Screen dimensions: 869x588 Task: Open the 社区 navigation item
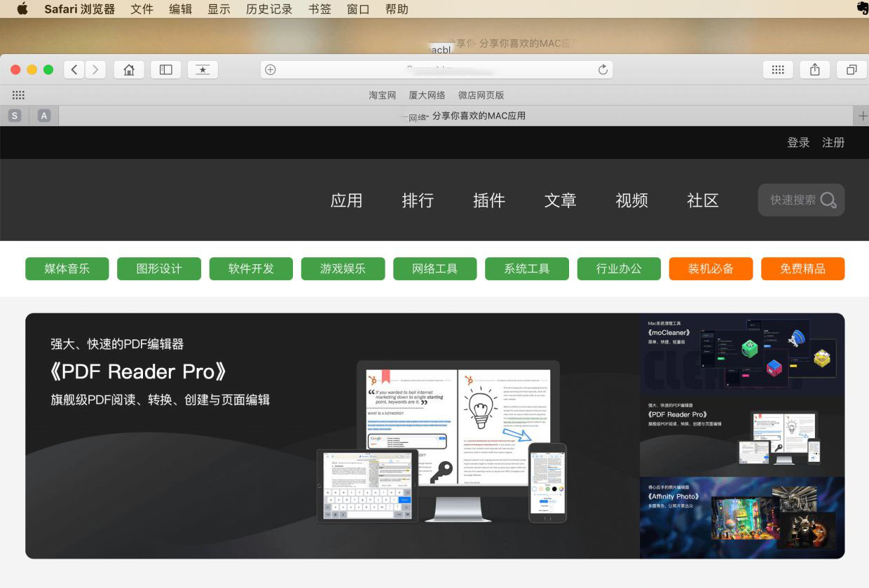click(x=703, y=200)
